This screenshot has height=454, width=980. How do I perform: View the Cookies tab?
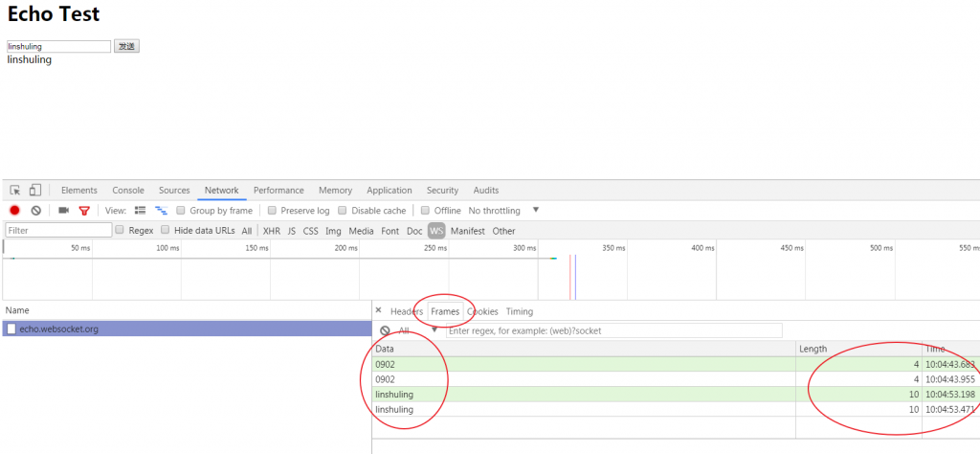tap(482, 311)
